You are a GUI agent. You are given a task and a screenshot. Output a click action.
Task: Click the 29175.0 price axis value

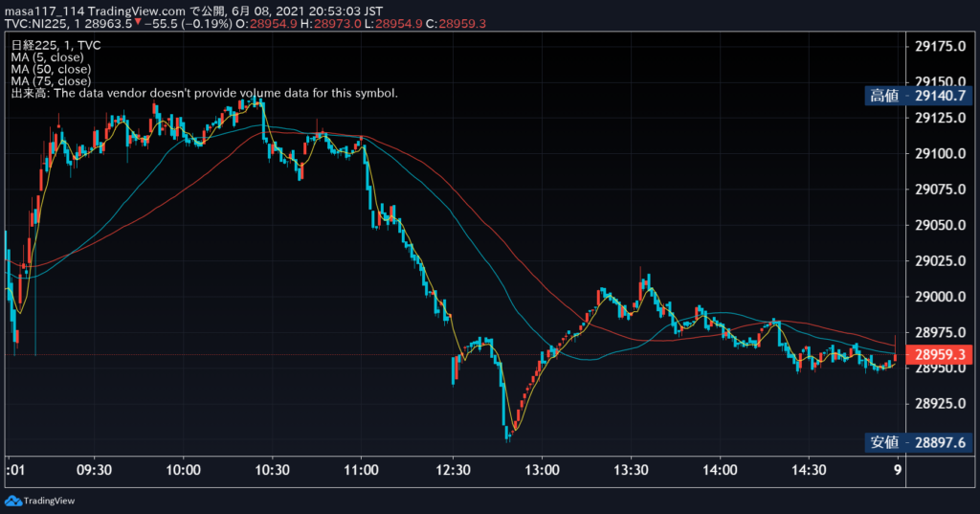pos(940,46)
